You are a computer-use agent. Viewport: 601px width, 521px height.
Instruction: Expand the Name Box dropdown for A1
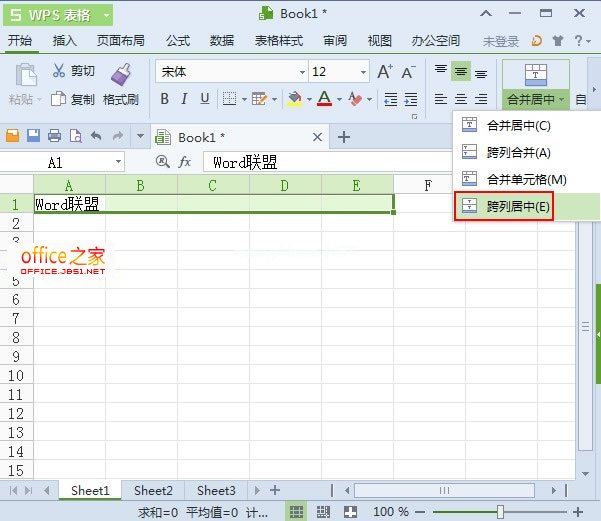118,162
